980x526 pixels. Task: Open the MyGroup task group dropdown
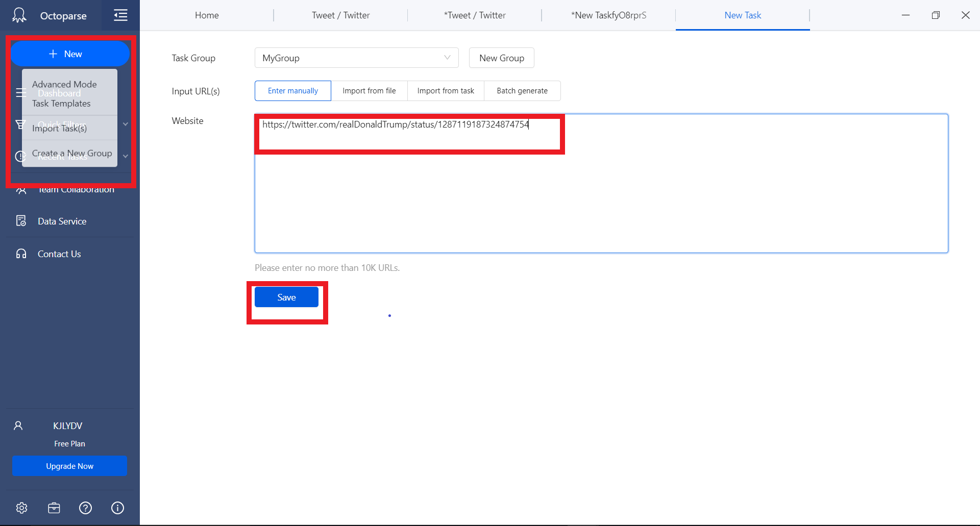(x=356, y=58)
